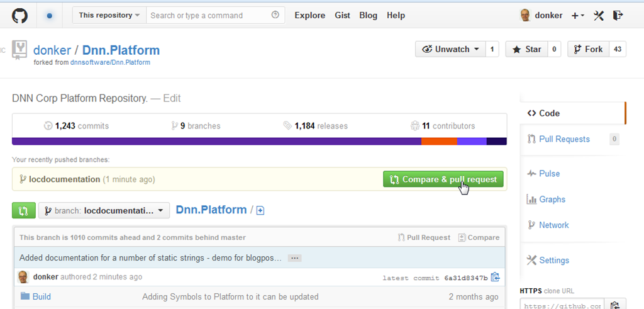Click the purple segment of language bar
This screenshot has height=309, width=644.
click(x=217, y=142)
